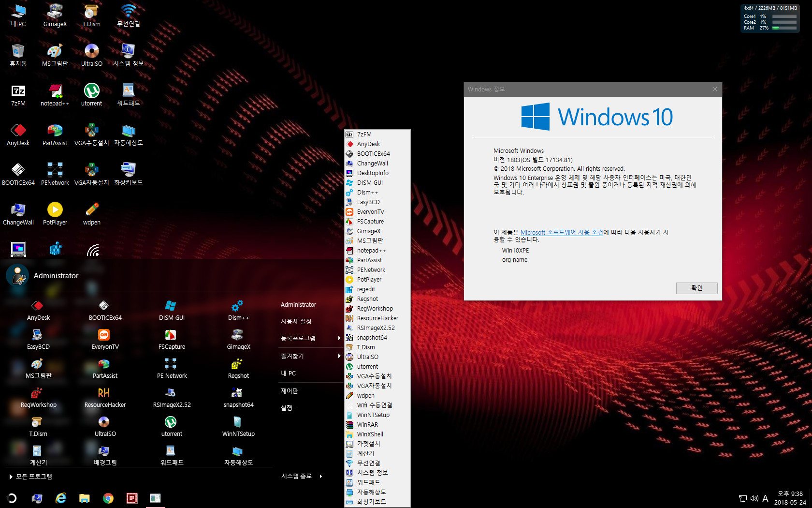Open 무선연결 desktop icon

click(128, 15)
